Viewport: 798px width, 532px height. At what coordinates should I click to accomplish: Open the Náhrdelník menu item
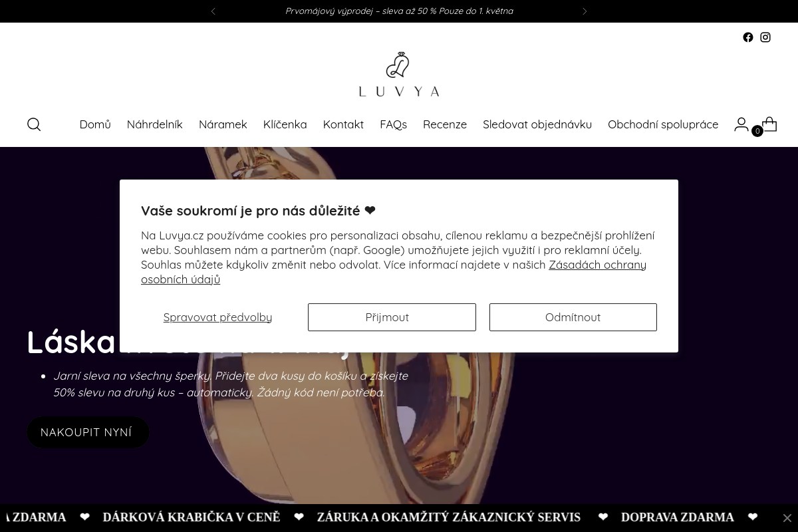tap(154, 124)
